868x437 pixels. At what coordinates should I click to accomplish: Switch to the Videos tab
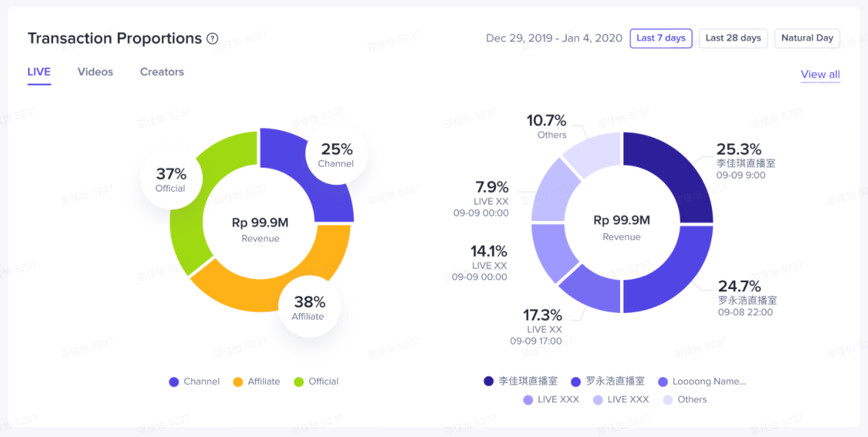coord(95,72)
